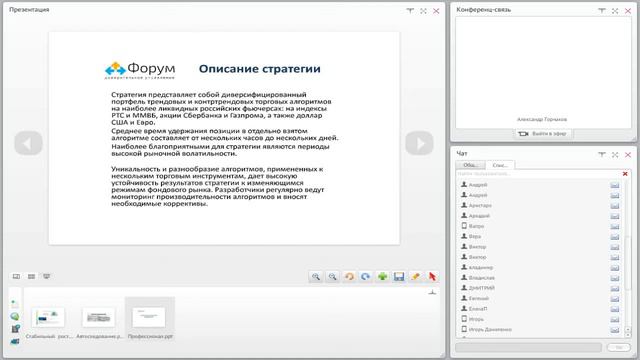This screenshot has width=640, height=360.
Task: Save using the floppy disk icon
Action: [399, 277]
